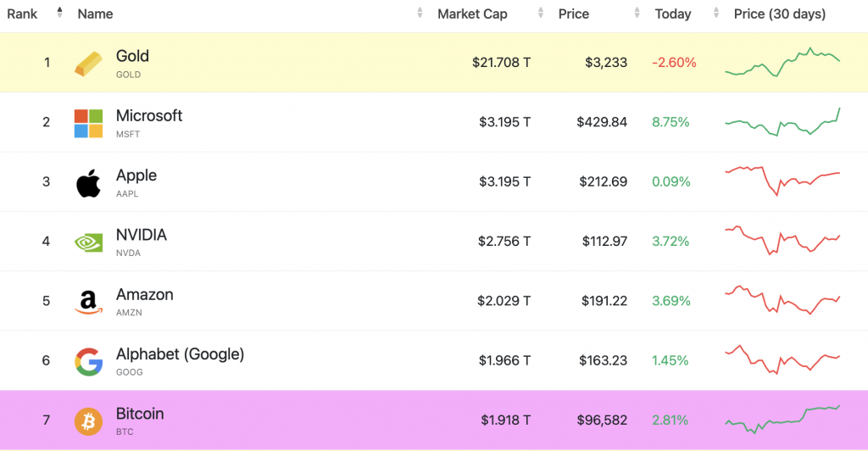
Task: Click Apple's $3.195 T market cap
Action: click(504, 181)
